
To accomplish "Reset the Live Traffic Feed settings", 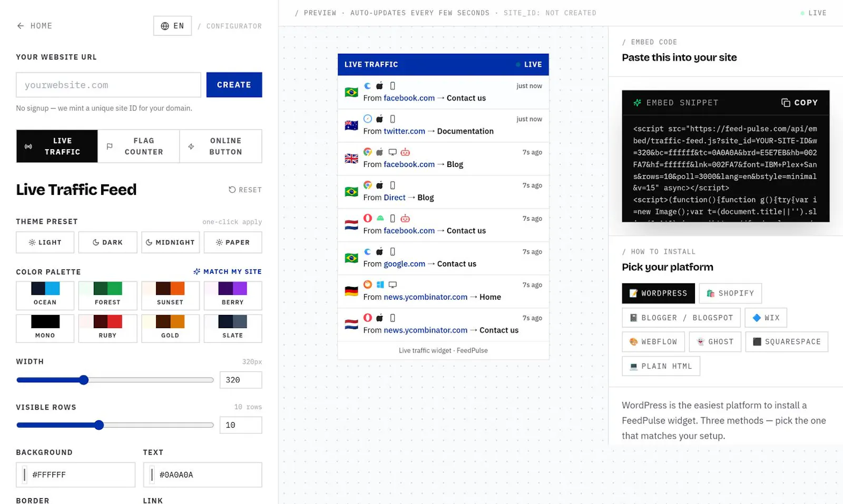I will (245, 190).
